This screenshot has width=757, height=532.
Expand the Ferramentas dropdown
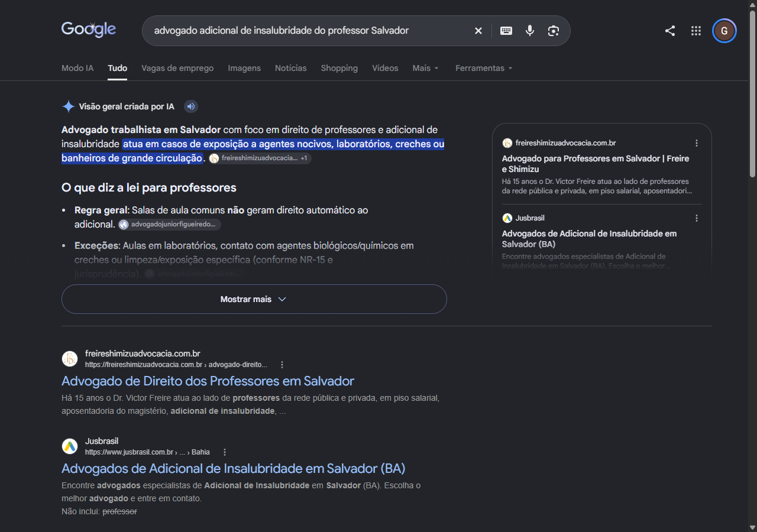484,68
